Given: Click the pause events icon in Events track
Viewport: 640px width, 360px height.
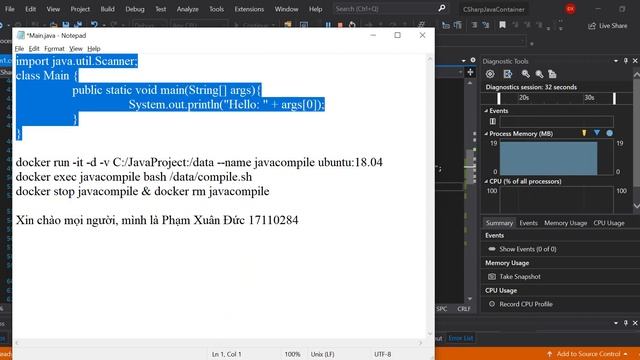Looking at the screenshot, I should pyautogui.click(x=493, y=121).
